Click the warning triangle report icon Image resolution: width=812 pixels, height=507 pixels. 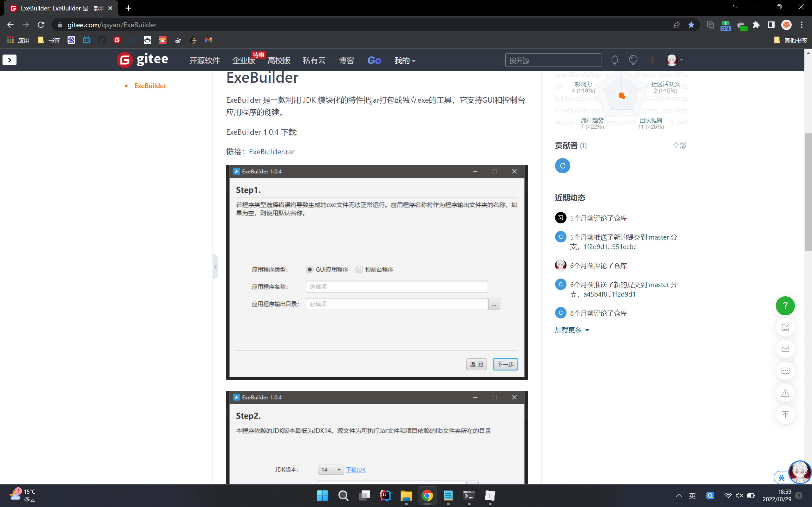click(785, 393)
